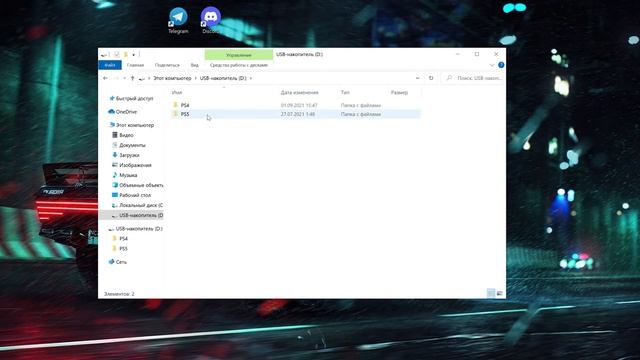
Task: Open Изображения folder in sidebar
Action: click(x=132, y=165)
